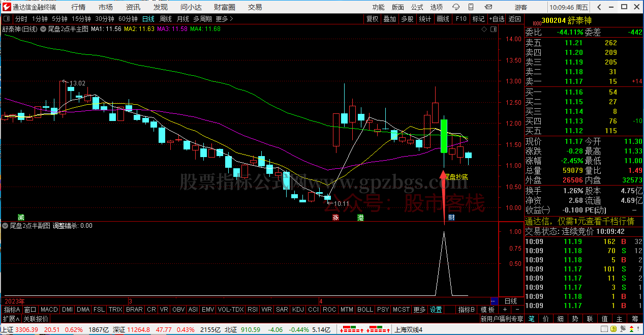Select the KDJ indicator tab
Screen dimensions: 644x335
pos(297,310)
